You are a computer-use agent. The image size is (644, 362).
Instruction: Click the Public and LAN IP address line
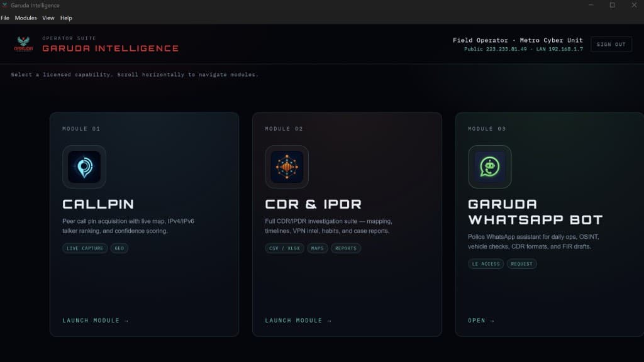pyautogui.click(x=523, y=49)
